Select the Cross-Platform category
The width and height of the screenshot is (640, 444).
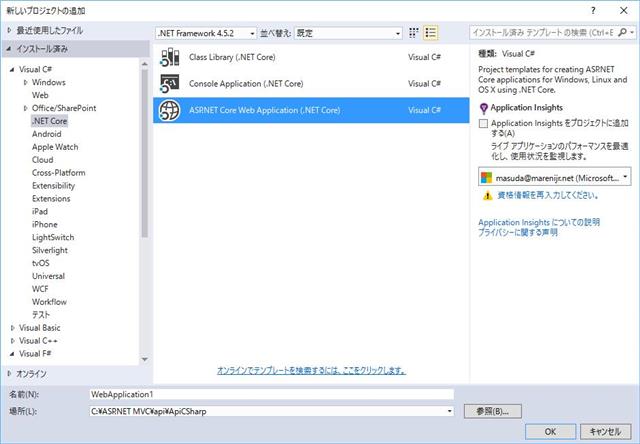[x=58, y=172]
